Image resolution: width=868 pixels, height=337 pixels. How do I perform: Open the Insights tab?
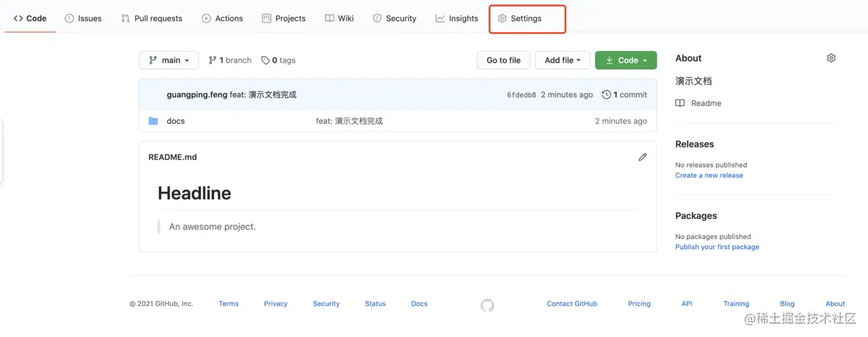[456, 18]
